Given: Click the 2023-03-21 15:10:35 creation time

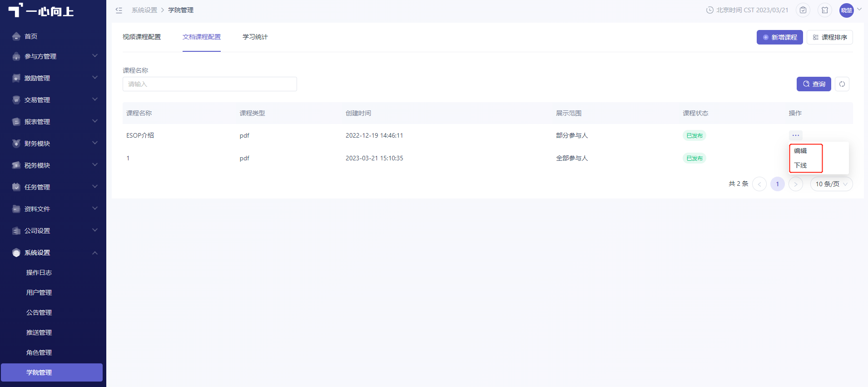Looking at the screenshot, I should pyautogui.click(x=374, y=158).
